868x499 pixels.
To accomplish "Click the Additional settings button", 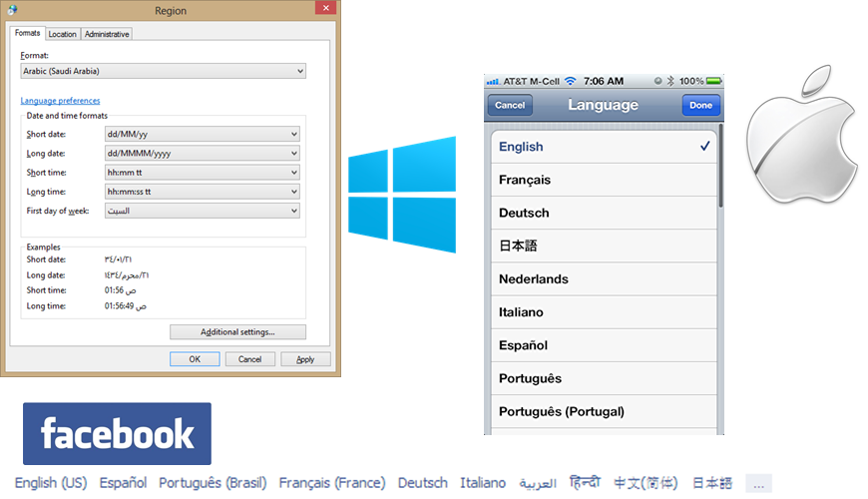I will pyautogui.click(x=237, y=332).
